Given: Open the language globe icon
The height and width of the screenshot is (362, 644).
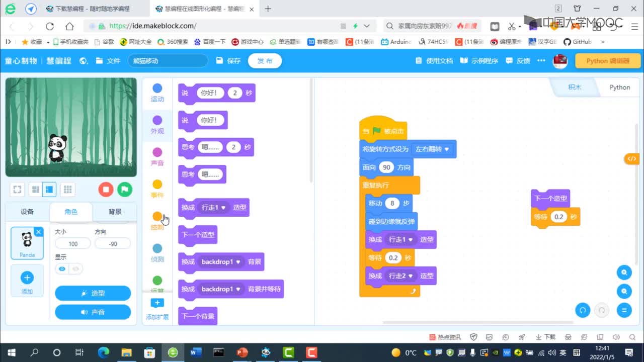Looking at the screenshot, I should click(84, 61).
